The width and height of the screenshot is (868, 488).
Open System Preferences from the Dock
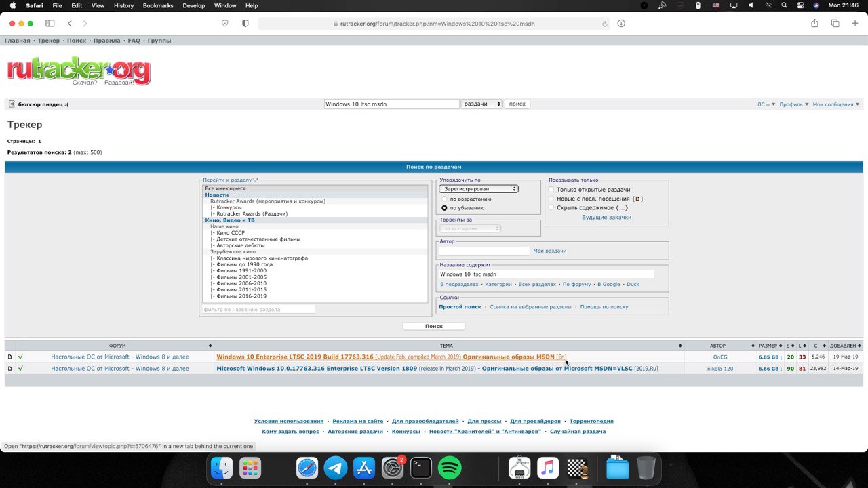pyautogui.click(x=393, y=468)
